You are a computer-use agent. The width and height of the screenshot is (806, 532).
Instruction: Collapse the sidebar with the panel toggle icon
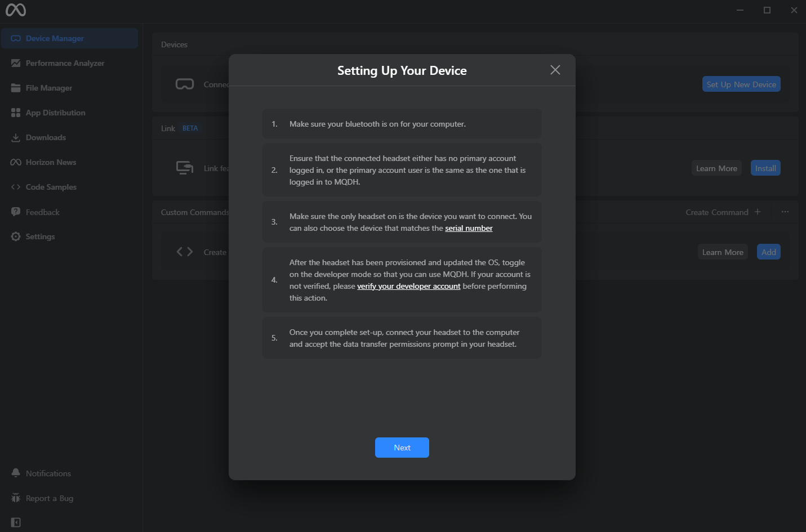[16, 522]
